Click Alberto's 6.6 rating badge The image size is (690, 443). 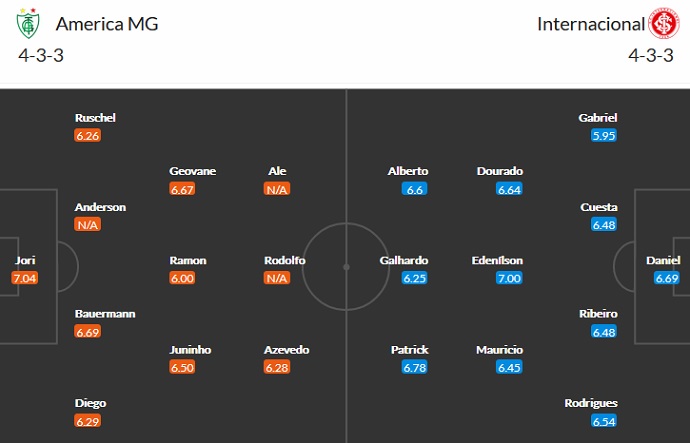415,188
